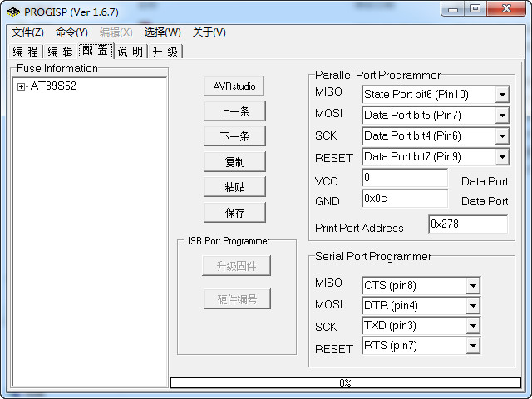This screenshot has height=399, width=532.
Task: Switch to the 编程 tab
Action: click(x=25, y=51)
